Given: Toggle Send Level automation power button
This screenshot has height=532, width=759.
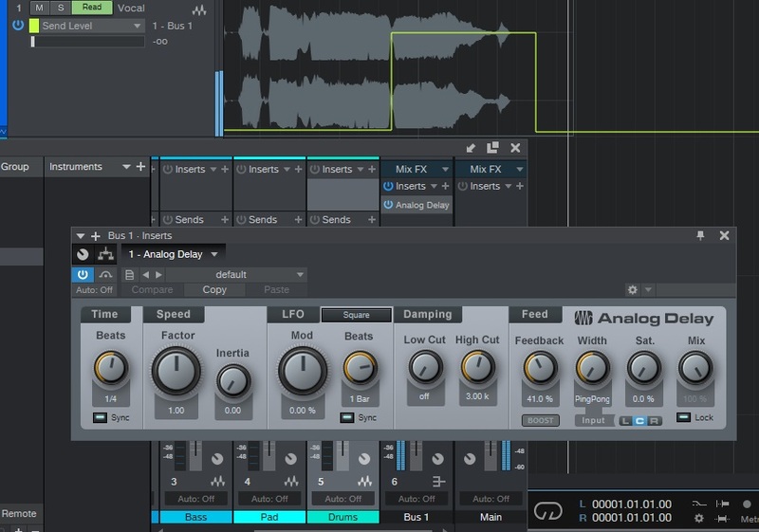Looking at the screenshot, I should 18,26.
